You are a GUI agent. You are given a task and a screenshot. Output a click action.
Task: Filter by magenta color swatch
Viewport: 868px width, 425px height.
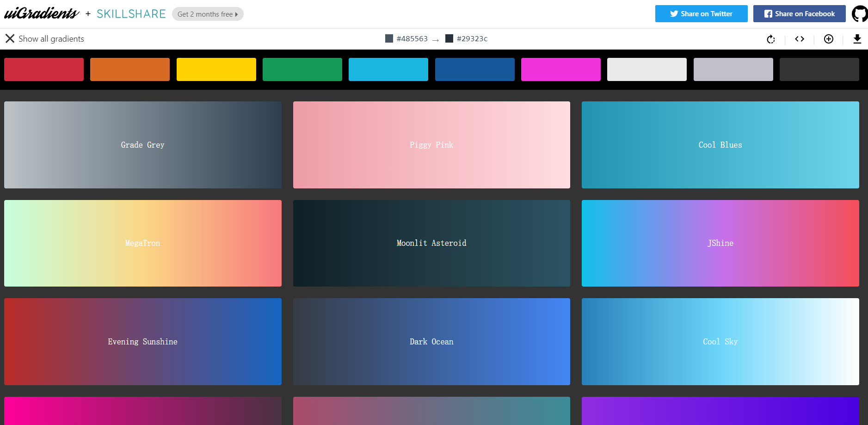coord(561,69)
